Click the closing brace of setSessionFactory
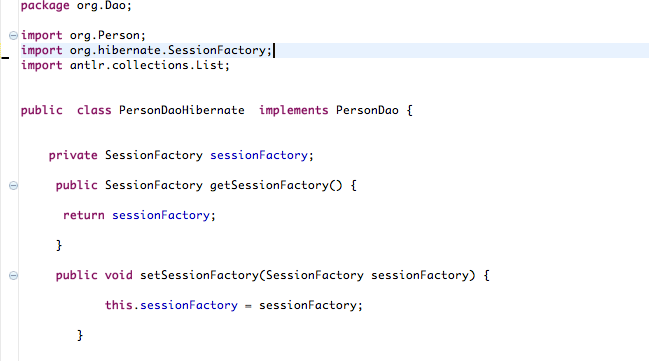 point(80,335)
